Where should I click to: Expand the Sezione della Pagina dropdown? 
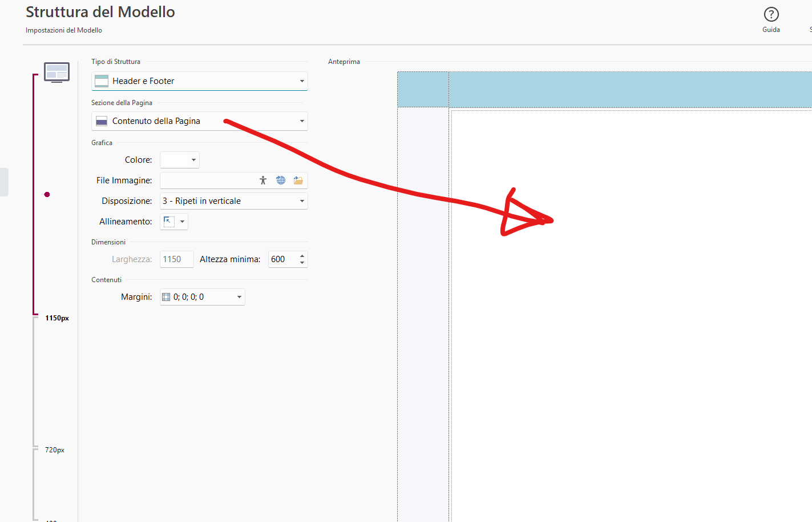tap(302, 121)
